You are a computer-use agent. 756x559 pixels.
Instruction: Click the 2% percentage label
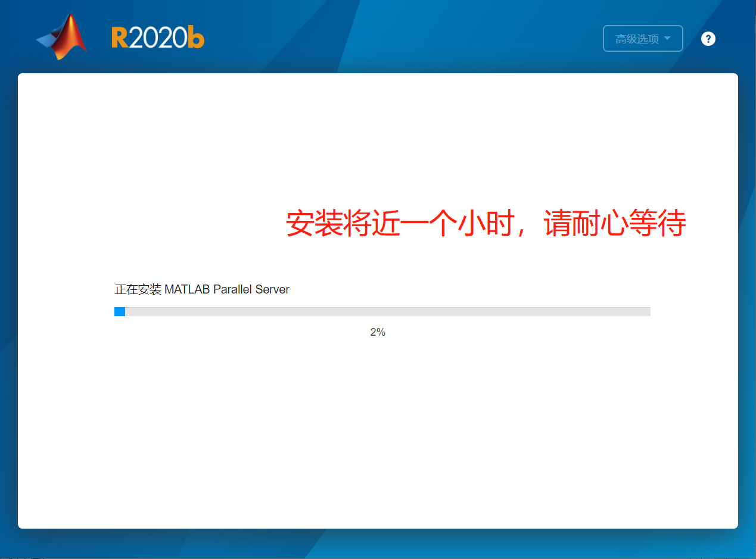[378, 332]
